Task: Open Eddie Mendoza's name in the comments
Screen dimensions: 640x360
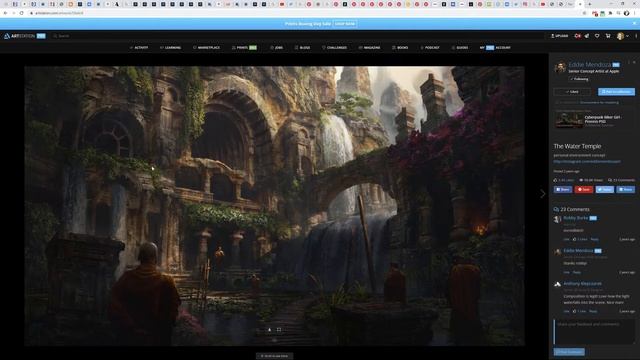Action: point(578,251)
